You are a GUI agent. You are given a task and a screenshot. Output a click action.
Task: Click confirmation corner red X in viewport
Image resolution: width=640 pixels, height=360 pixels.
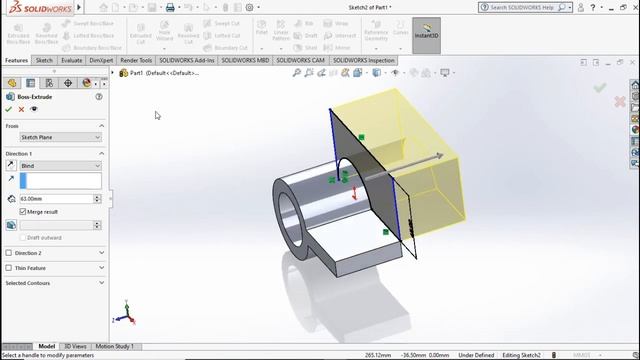[x=620, y=102]
